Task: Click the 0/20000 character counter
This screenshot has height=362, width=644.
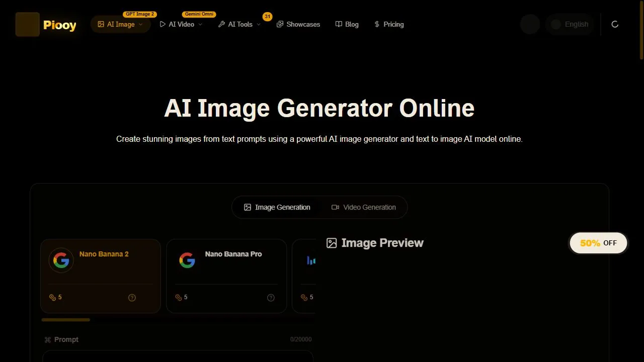Action: point(301,340)
